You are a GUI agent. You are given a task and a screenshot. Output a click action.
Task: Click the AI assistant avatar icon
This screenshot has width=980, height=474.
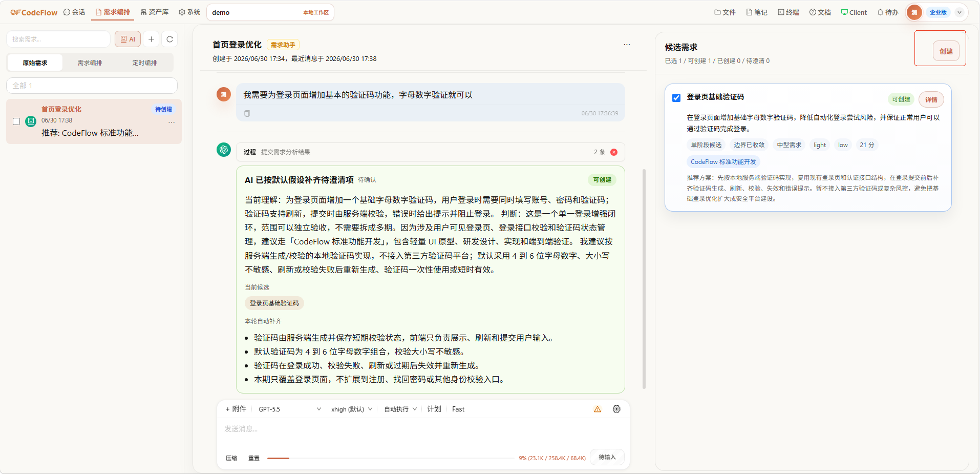click(x=224, y=150)
